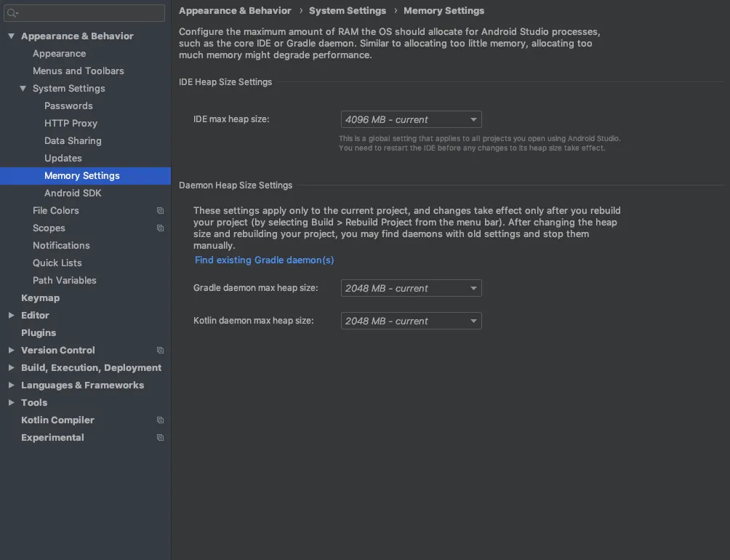Click per-project icon beside Version Control
Image resolution: width=730 pixels, height=560 pixels.
point(160,351)
